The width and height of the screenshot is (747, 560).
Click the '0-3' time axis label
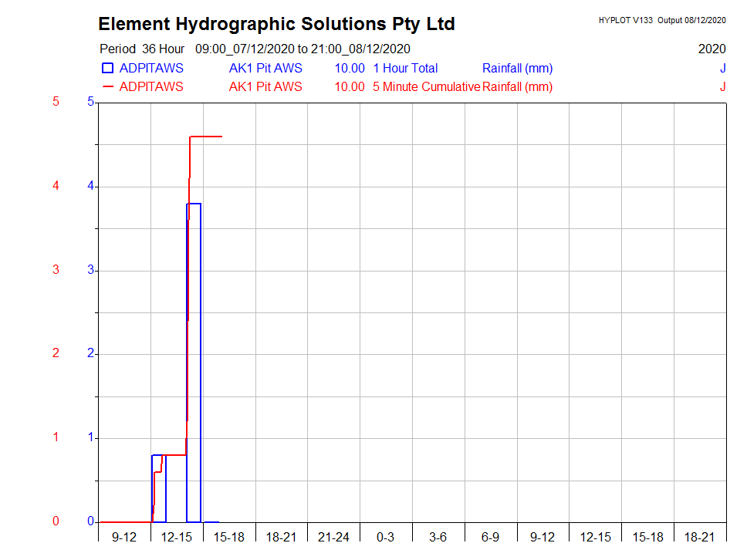point(386,537)
